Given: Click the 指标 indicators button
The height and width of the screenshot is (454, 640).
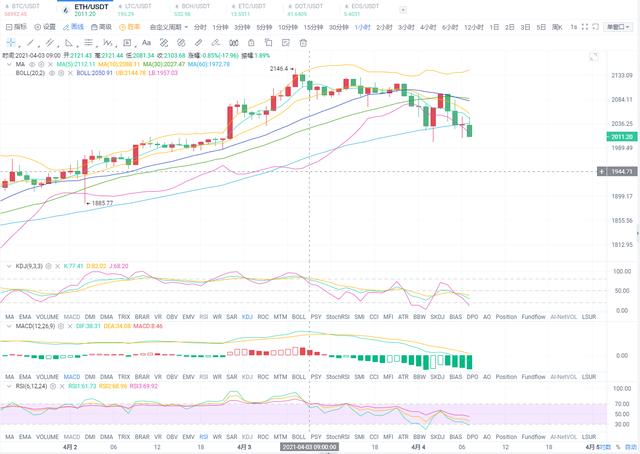Looking at the screenshot, I should [x=16, y=27].
